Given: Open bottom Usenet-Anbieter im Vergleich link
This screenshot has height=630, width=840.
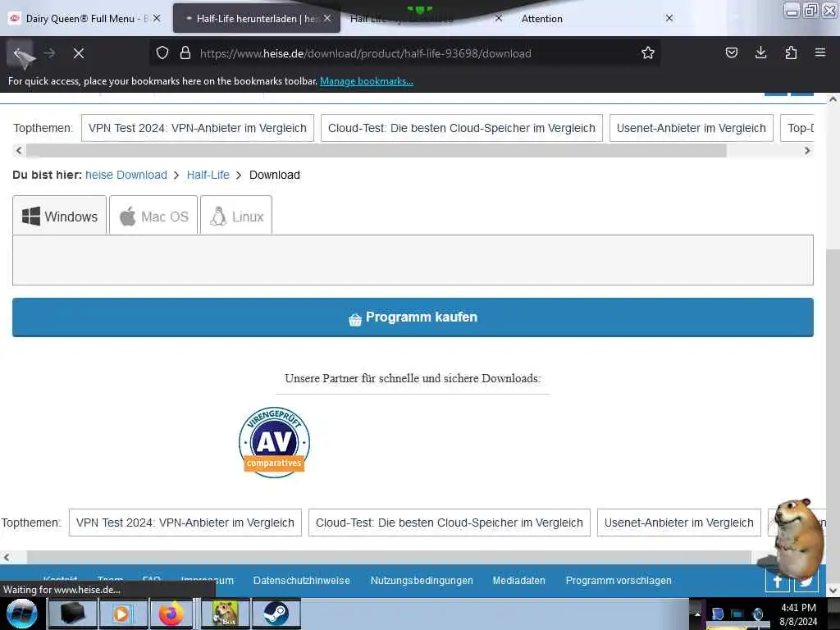Looking at the screenshot, I should click(679, 523).
